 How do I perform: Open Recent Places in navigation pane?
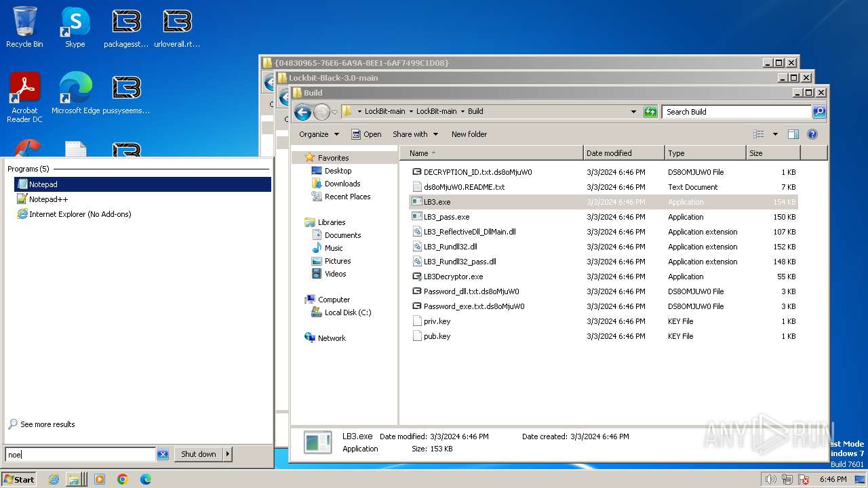coord(347,197)
